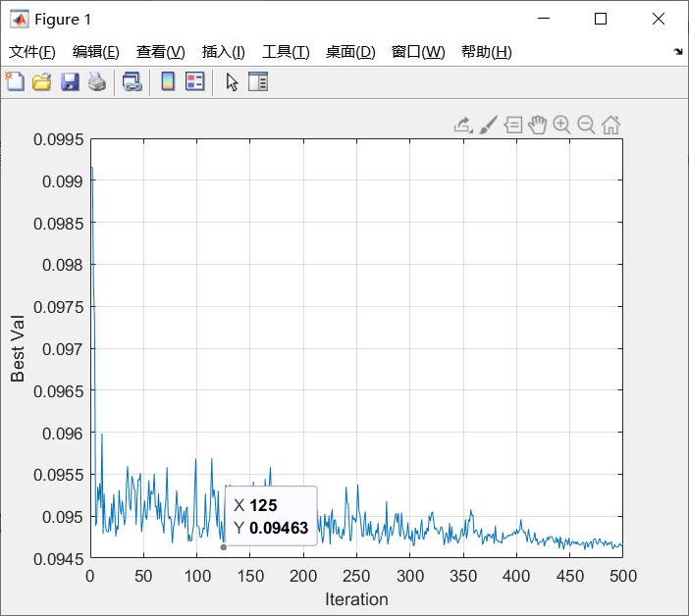The height and width of the screenshot is (616, 689).
Task: Select the zoom in magnifier tool
Action: click(x=561, y=126)
